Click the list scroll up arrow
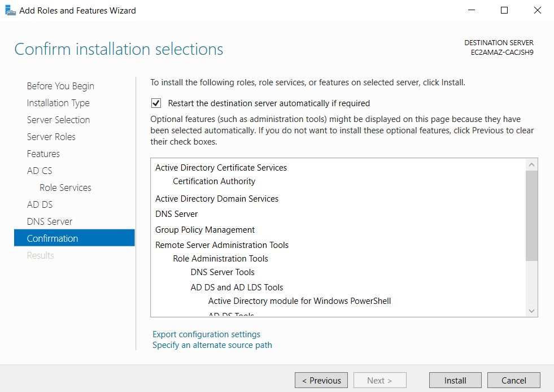 coord(532,165)
